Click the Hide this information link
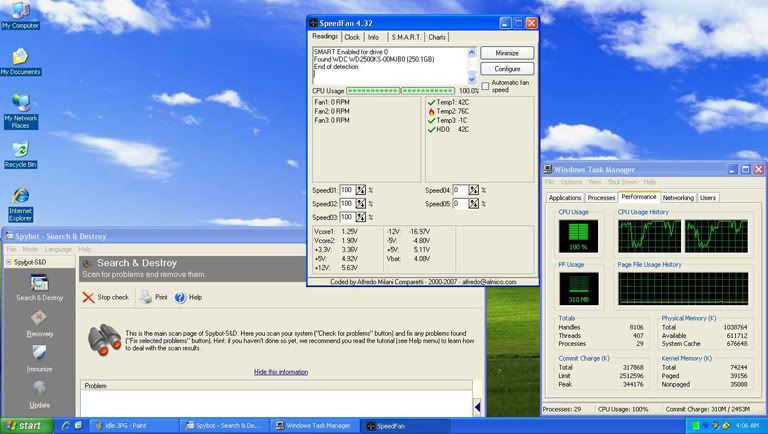The height and width of the screenshot is (434, 768). coord(280,371)
